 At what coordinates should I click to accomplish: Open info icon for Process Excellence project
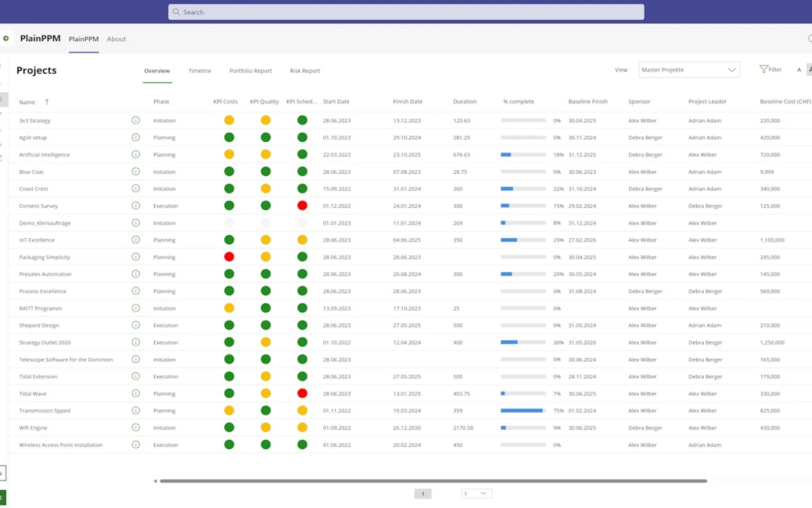click(x=136, y=291)
